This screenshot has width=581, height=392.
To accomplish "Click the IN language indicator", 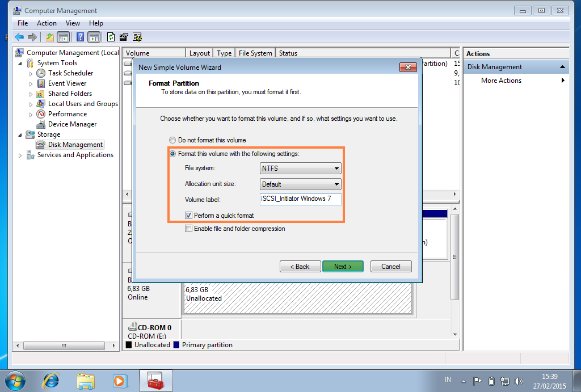I will coord(448,380).
